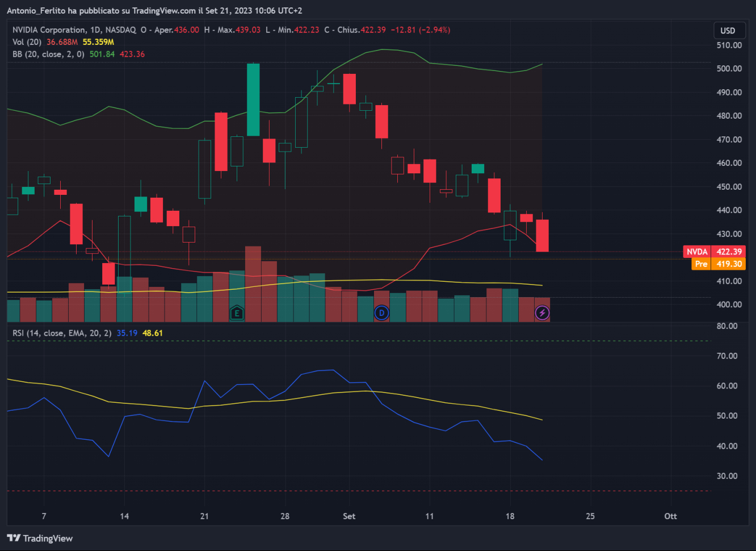Click the change value −12.81 (−2.94%)
The height and width of the screenshot is (551, 756).
click(x=421, y=30)
